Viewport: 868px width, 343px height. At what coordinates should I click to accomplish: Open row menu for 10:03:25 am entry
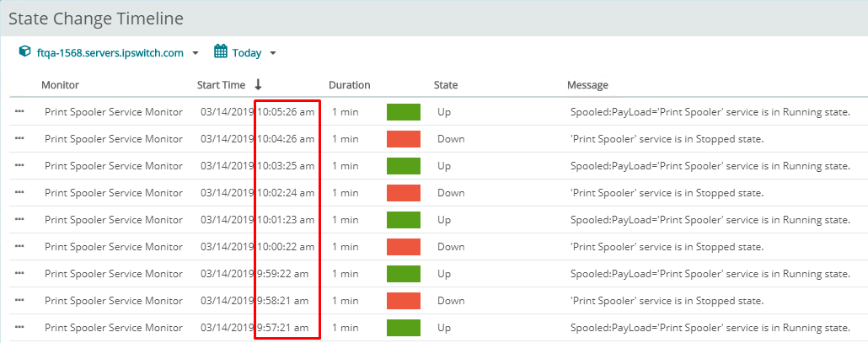click(19, 166)
